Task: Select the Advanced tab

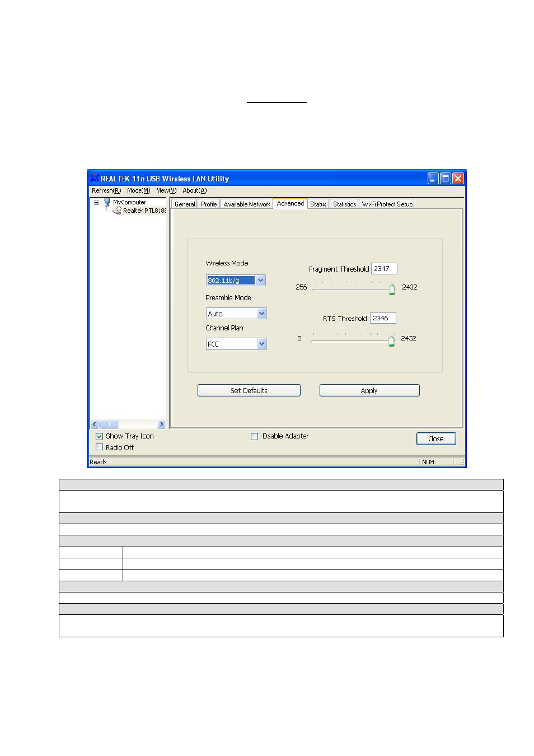Action: click(291, 203)
